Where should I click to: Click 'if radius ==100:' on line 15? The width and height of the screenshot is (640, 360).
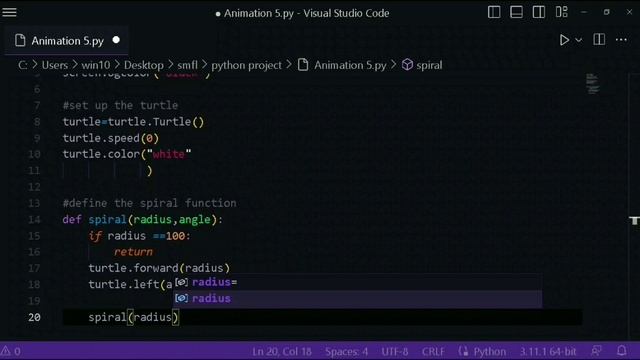tap(139, 236)
